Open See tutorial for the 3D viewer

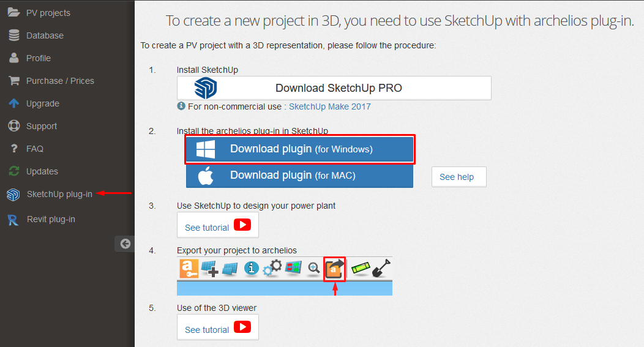pos(218,327)
